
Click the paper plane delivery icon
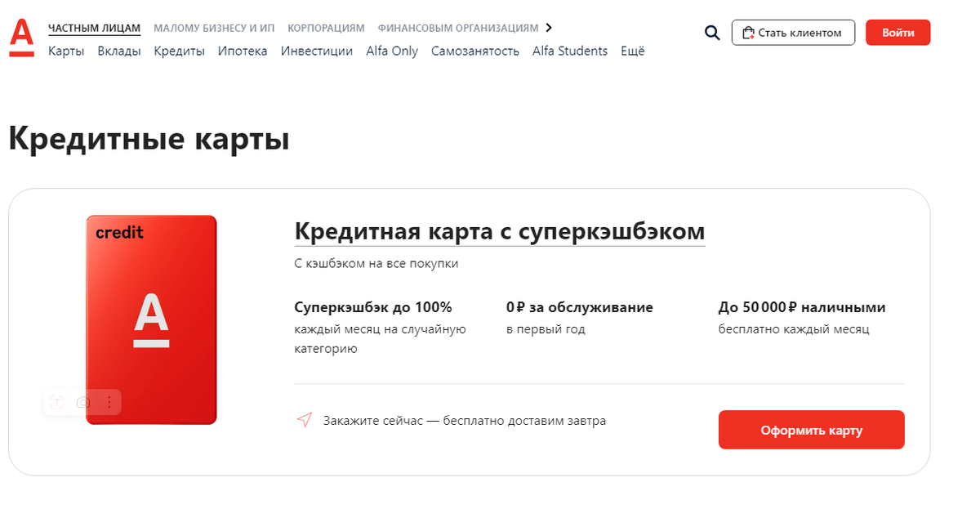pos(305,419)
